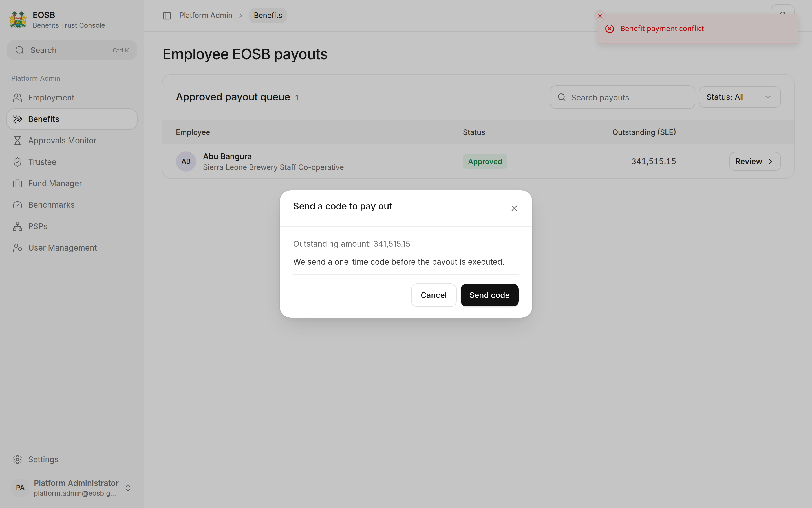The image size is (812, 508).
Task: Click the Review button chevron arrow
Action: pyautogui.click(x=770, y=162)
